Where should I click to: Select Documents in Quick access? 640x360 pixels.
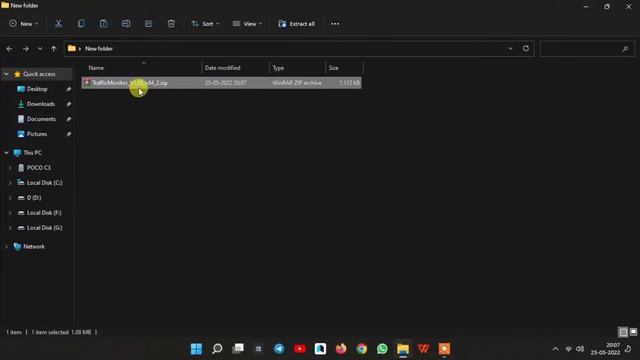pos(41,119)
